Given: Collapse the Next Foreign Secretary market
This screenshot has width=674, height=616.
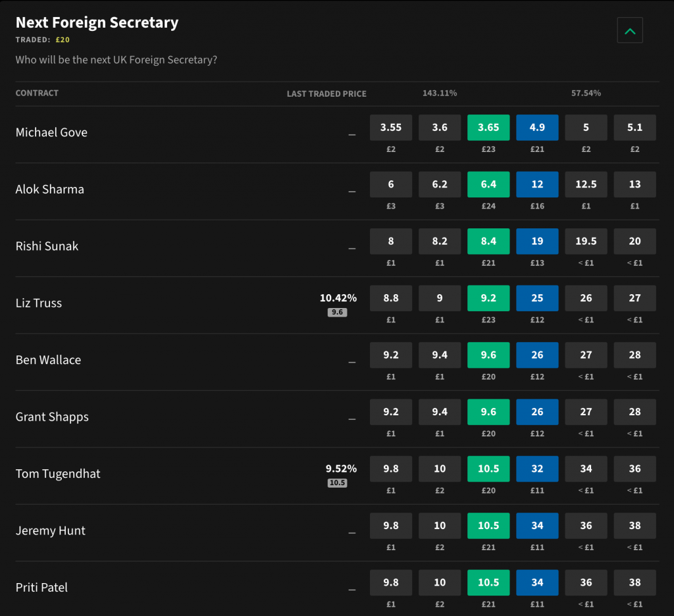Looking at the screenshot, I should point(629,31).
